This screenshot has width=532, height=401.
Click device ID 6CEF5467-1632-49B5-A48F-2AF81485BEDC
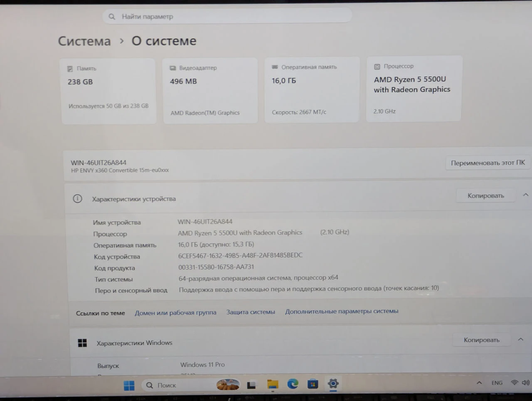point(240,255)
